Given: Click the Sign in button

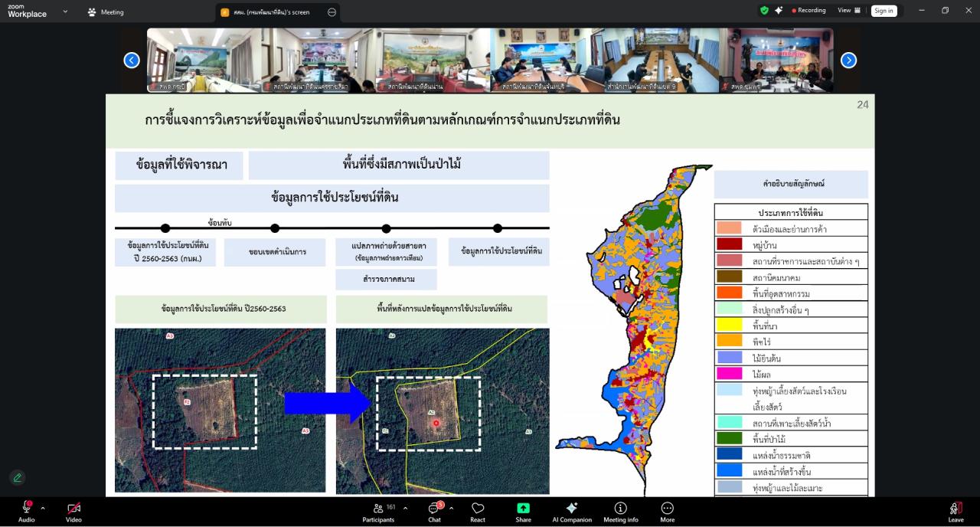Looking at the screenshot, I should 884,11.
